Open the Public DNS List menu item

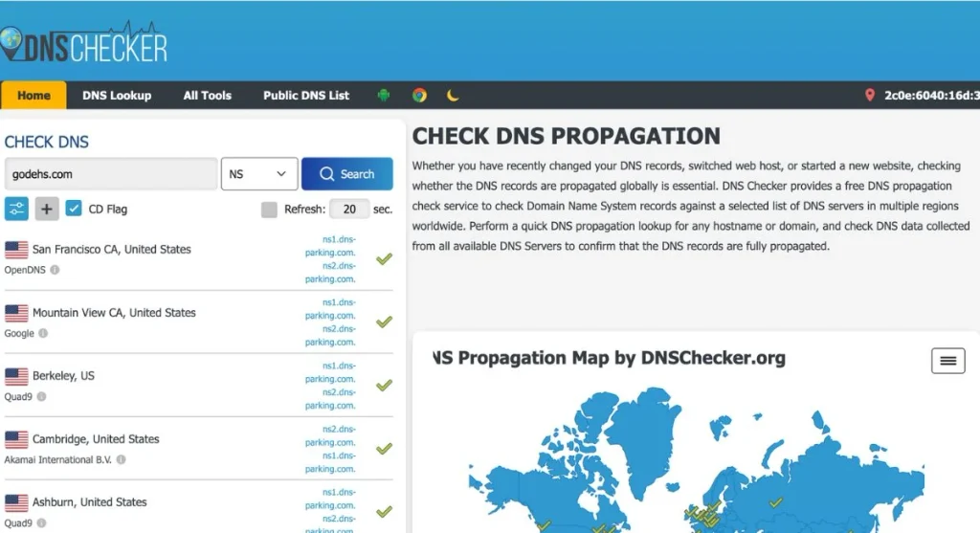pos(306,95)
